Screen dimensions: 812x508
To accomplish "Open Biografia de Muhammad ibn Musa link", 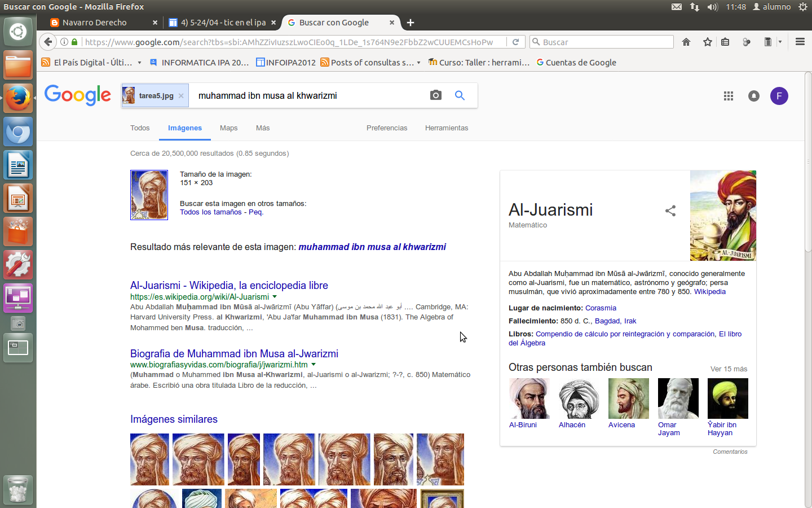I will coord(234,354).
